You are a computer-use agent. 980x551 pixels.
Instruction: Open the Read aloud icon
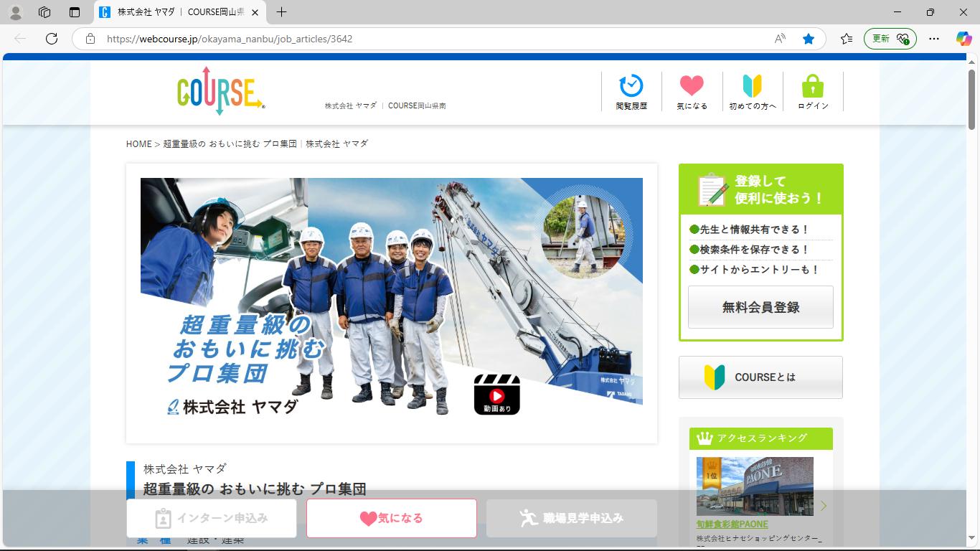tap(780, 39)
